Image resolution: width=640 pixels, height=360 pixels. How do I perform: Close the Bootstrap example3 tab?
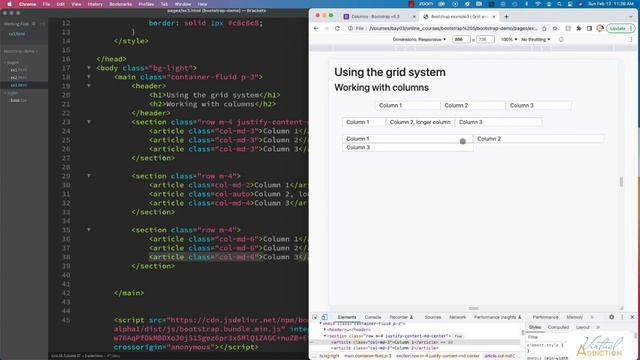coord(493,17)
